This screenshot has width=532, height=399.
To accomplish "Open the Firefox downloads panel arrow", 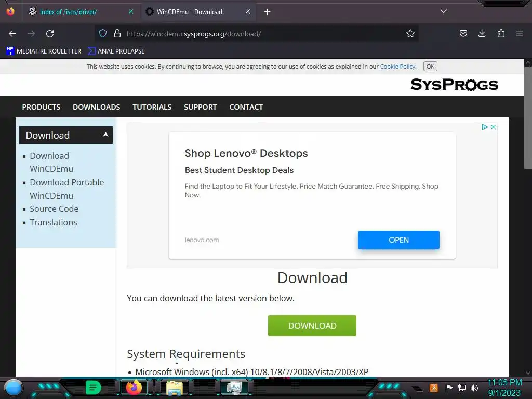I will pyautogui.click(x=482, y=34).
